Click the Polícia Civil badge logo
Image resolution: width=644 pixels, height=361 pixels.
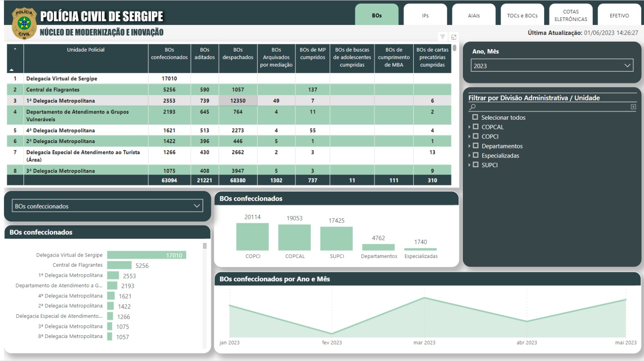click(x=24, y=23)
